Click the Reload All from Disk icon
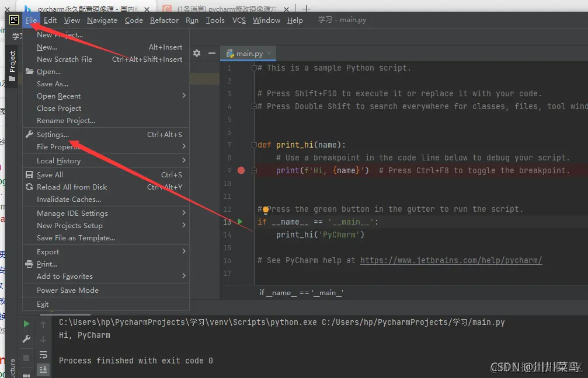Screen dimensions: 588x378 click(29, 187)
